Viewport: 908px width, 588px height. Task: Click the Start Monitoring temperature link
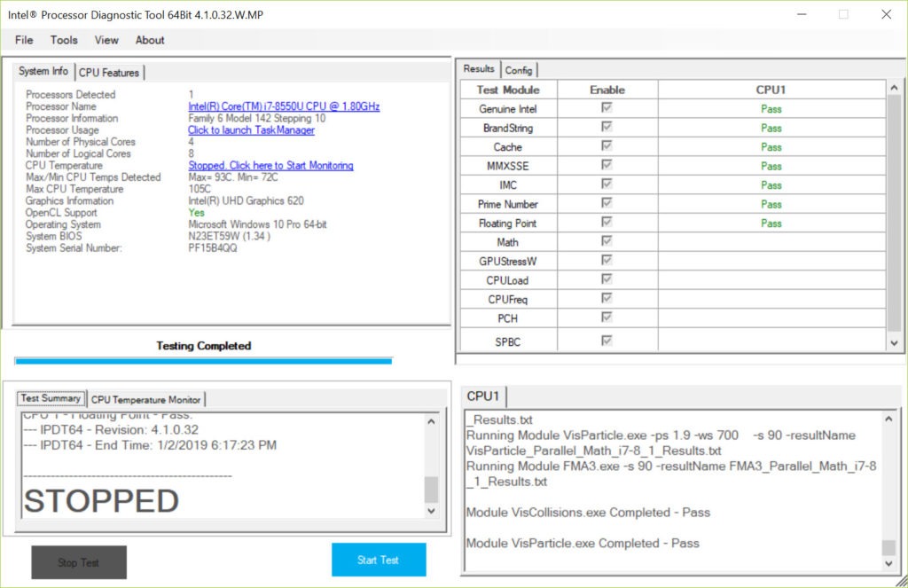[270, 166]
